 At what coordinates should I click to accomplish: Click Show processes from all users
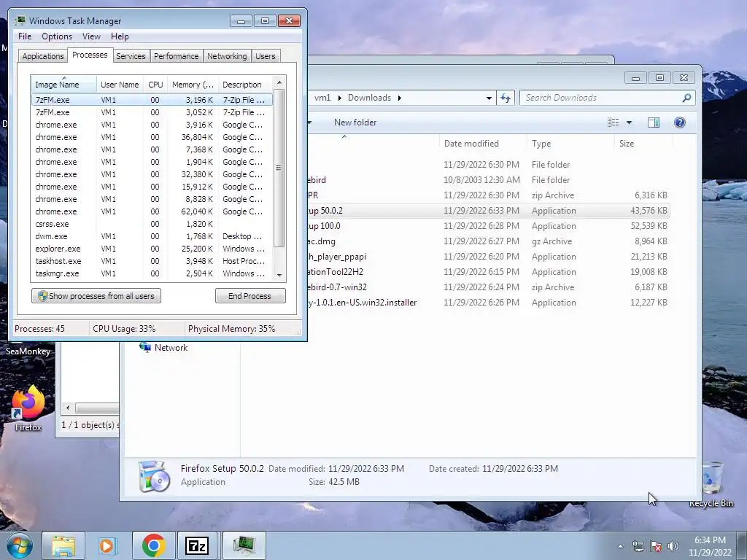tap(96, 296)
